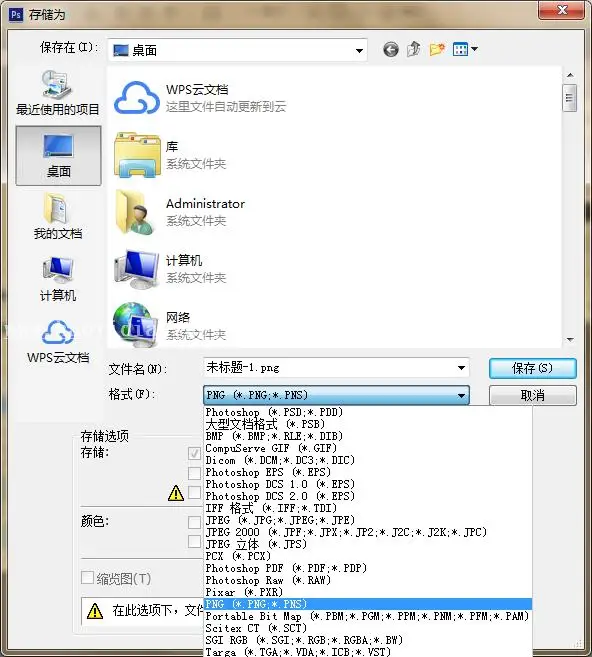Open 计算机 in the left sidebar
The width and height of the screenshot is (592, 657).
[58, 279]
